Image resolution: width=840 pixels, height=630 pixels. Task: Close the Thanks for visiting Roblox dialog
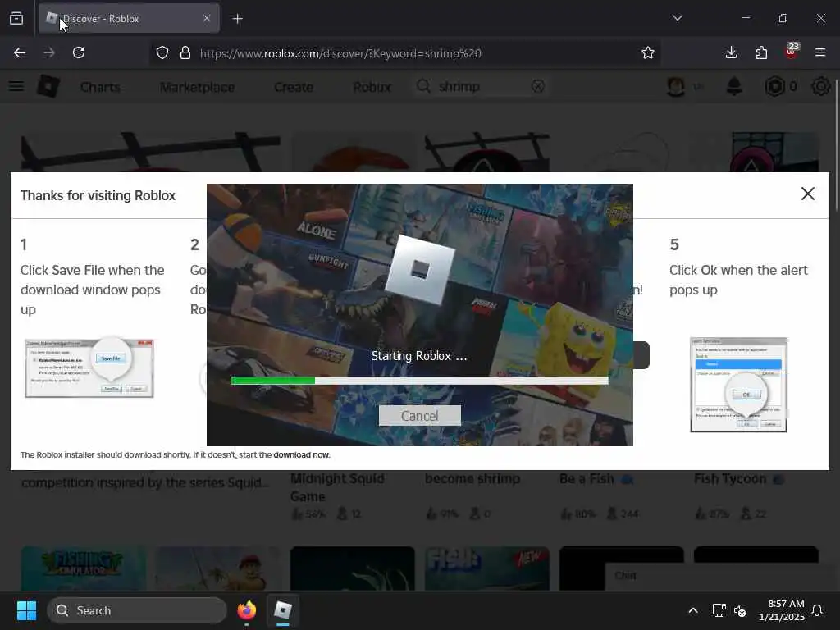pyautogui.click(x=807, y=194)
